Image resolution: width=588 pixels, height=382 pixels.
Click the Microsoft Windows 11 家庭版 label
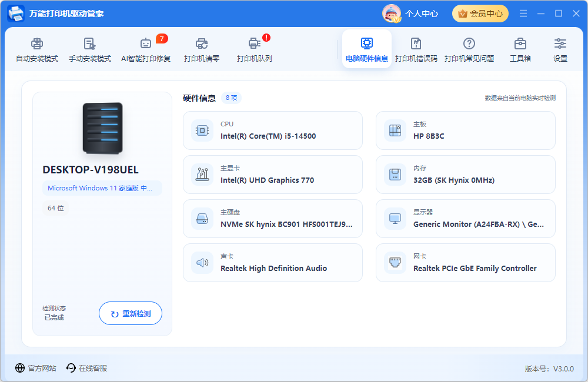102,188
